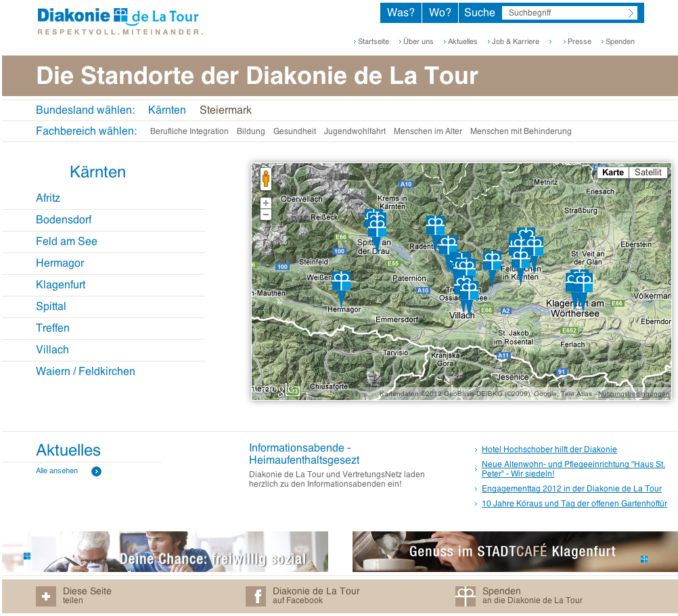
Task: Open the Wo? dropdown
Action: [x=440, y=12]
